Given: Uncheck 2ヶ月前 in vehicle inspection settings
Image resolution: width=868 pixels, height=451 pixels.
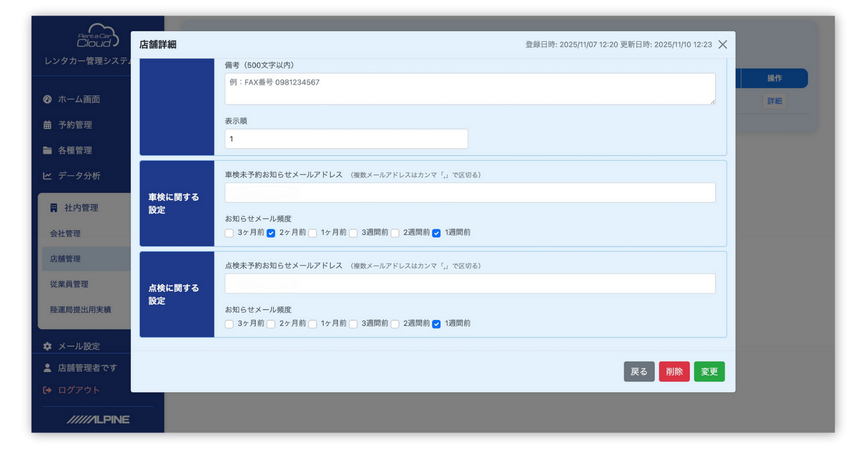Looking at the screenshot, I should [271, 233].
